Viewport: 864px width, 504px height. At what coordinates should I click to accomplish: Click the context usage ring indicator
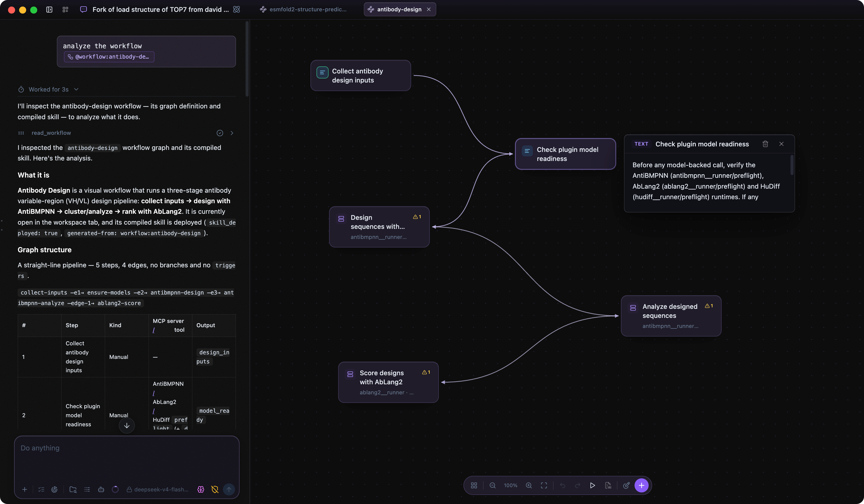pyautogui.click(x=115, y=490)
